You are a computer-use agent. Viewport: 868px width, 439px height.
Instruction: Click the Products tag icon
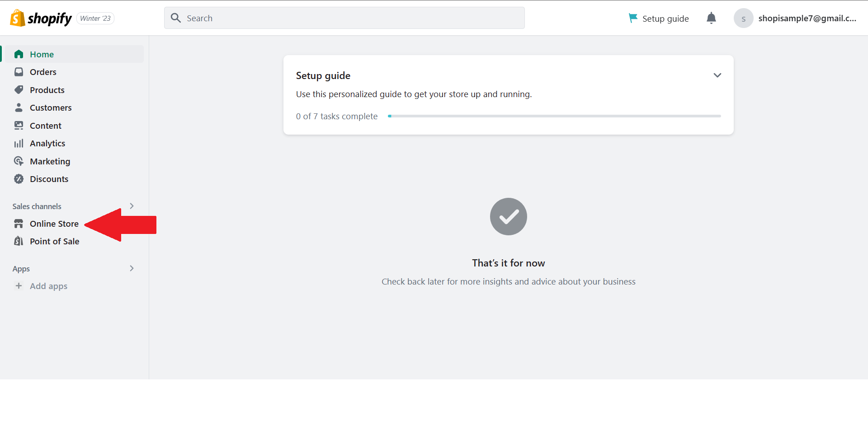(19, 90)
